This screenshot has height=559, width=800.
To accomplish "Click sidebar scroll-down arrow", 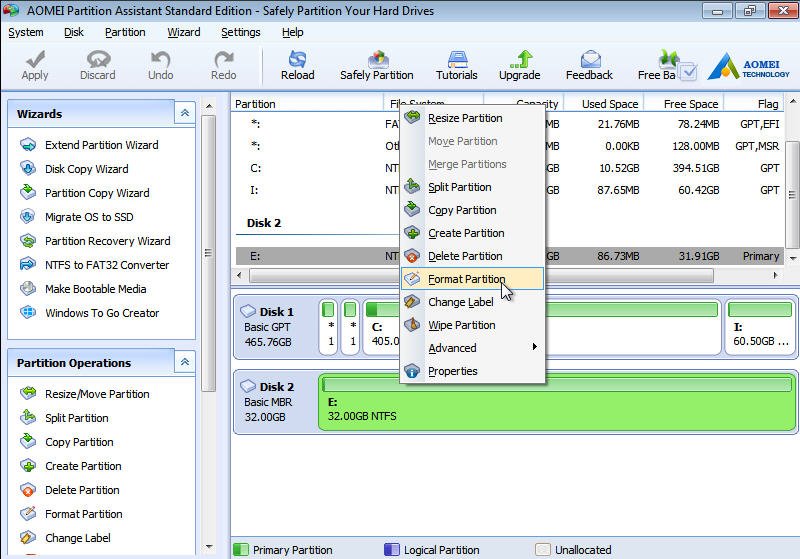I will click(209, 546).
